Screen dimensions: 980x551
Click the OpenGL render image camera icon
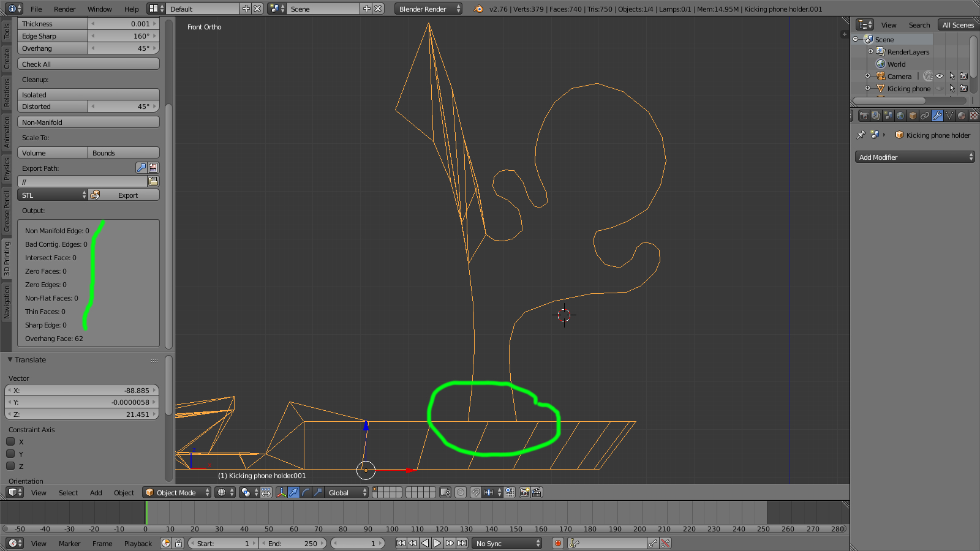pos(524,492)
